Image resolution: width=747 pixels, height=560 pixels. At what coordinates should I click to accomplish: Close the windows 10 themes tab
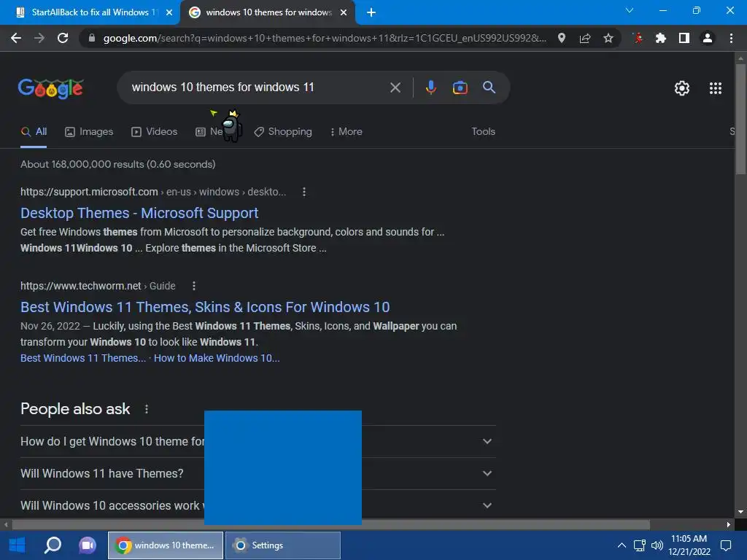344,12
